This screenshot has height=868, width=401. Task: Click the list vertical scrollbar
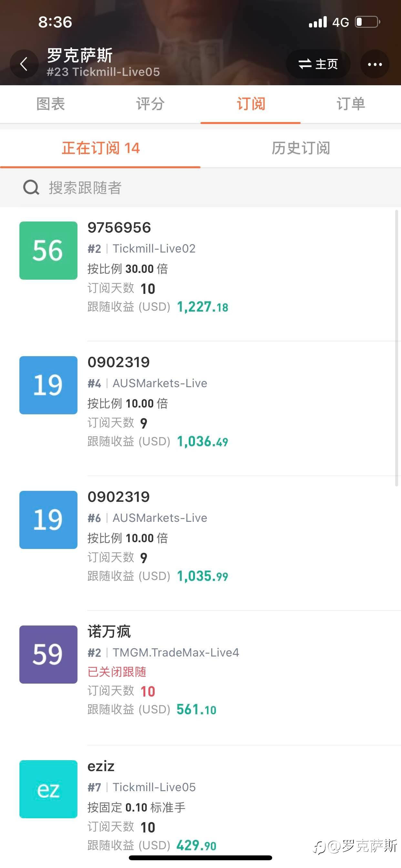[396, 348]
